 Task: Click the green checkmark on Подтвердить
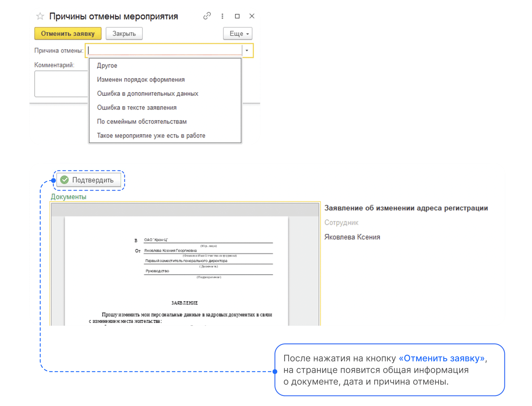[65, 180]
